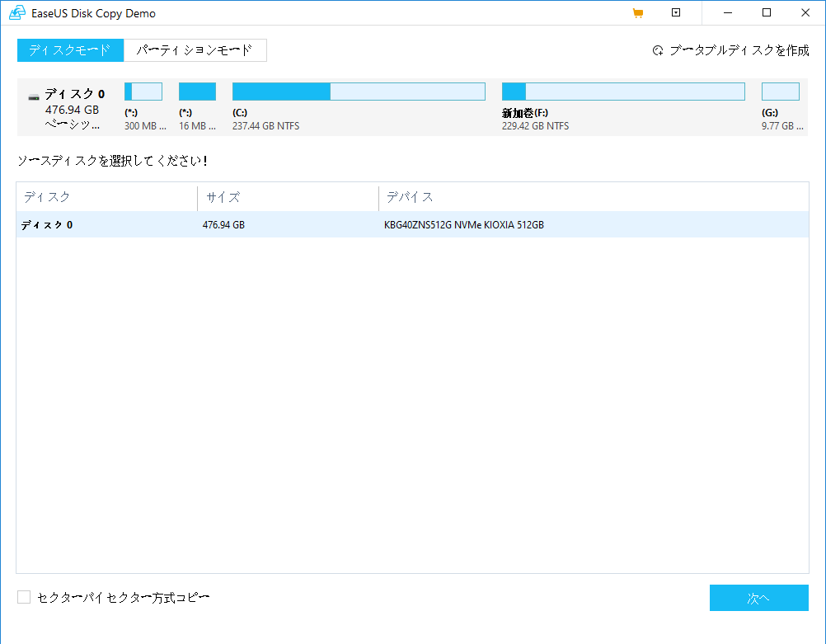Click the サイズ column header

click(x=218, y=197)
